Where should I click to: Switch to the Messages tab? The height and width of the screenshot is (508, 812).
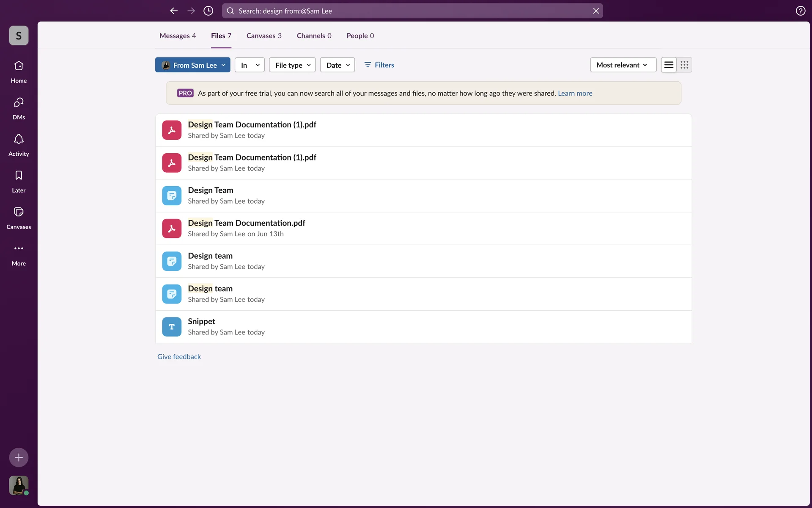point(177,36)
